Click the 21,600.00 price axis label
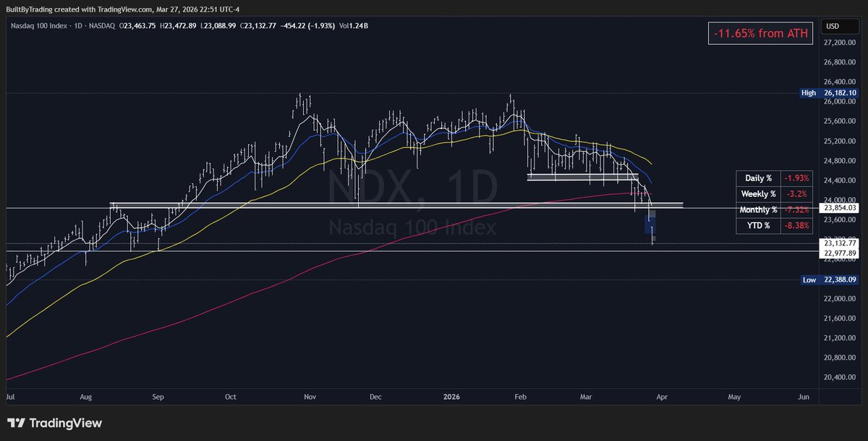The image size is (868, 441). [841, 318]
